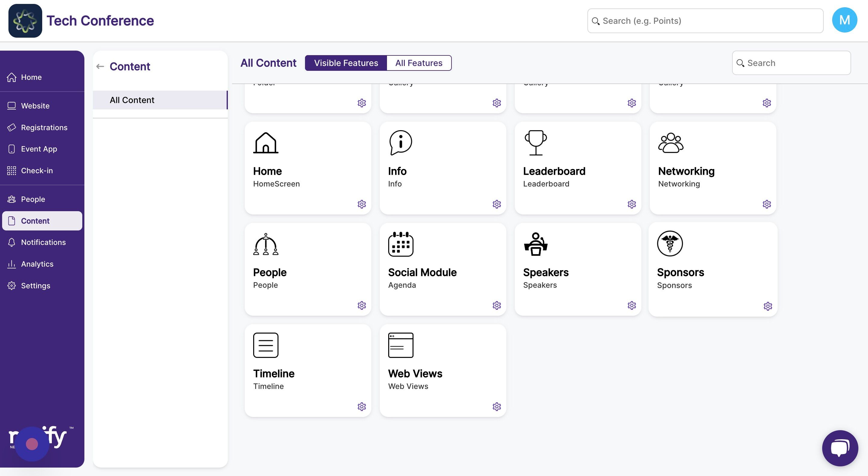This screenshot has width=868, height=476.
Task: Open the live chat bubble button
Action: tap(840, 448)
